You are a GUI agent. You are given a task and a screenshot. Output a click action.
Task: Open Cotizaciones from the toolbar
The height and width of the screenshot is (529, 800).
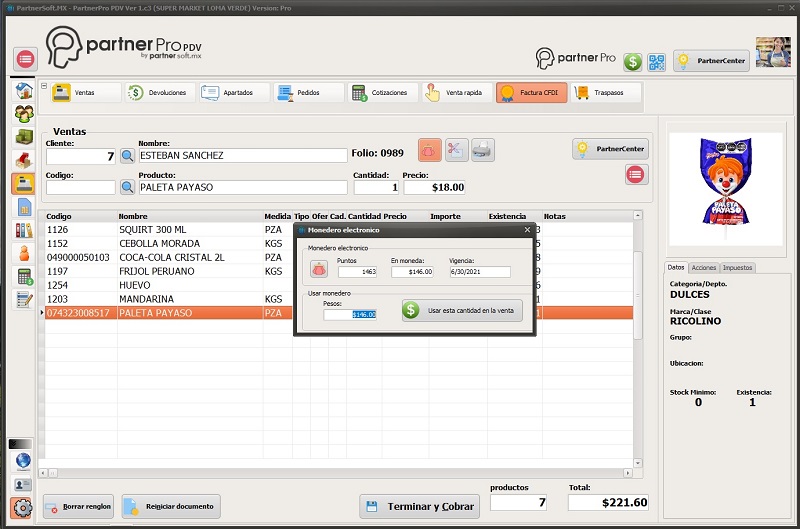[383, 93]
